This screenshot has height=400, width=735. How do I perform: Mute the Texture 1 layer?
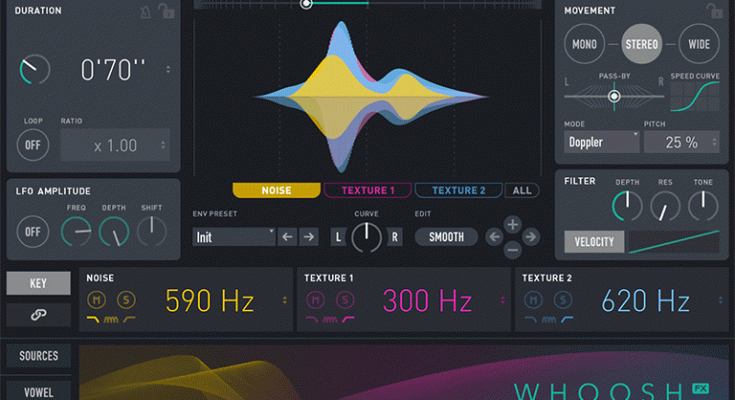[x=317, y=299]
